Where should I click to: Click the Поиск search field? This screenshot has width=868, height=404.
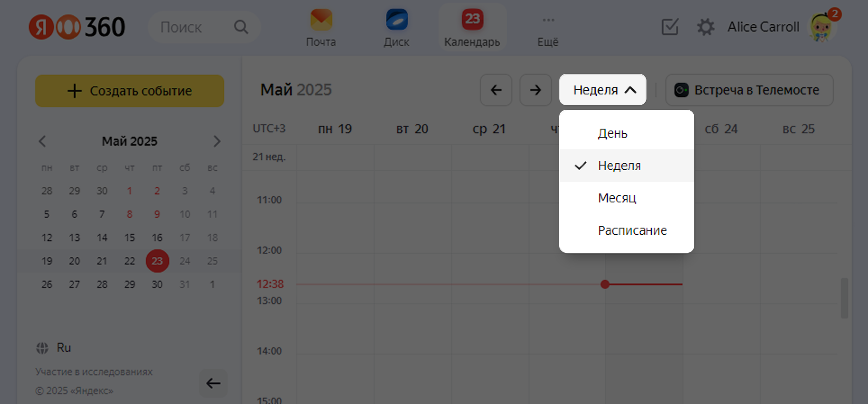click(x=194, y=27)
